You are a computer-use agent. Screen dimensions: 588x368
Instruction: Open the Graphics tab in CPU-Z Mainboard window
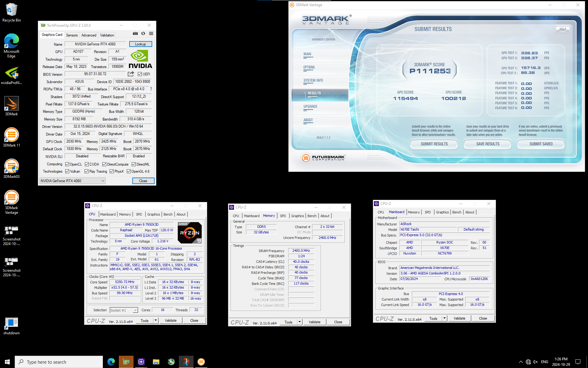[x=442, y=212]
